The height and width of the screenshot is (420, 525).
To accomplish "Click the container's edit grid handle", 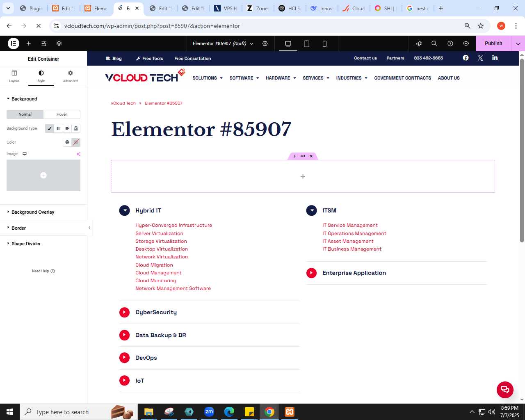I will 303,156.
